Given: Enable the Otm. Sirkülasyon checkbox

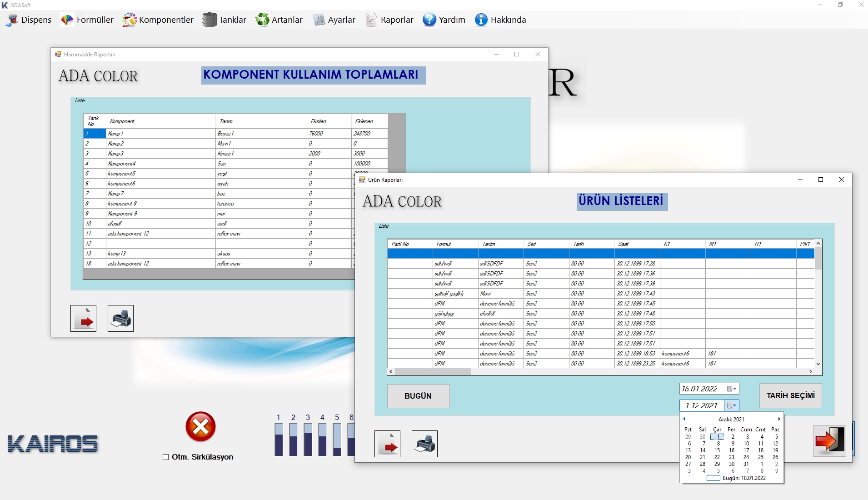Looking at the screenshot, I should (x=166, y=457).
